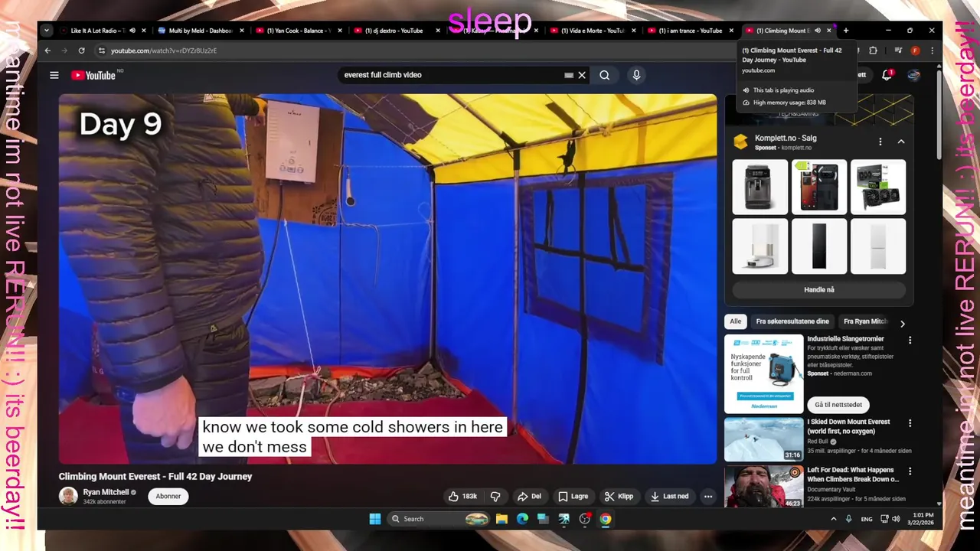Go back with the browser back arrow

[x=47, y=51]
